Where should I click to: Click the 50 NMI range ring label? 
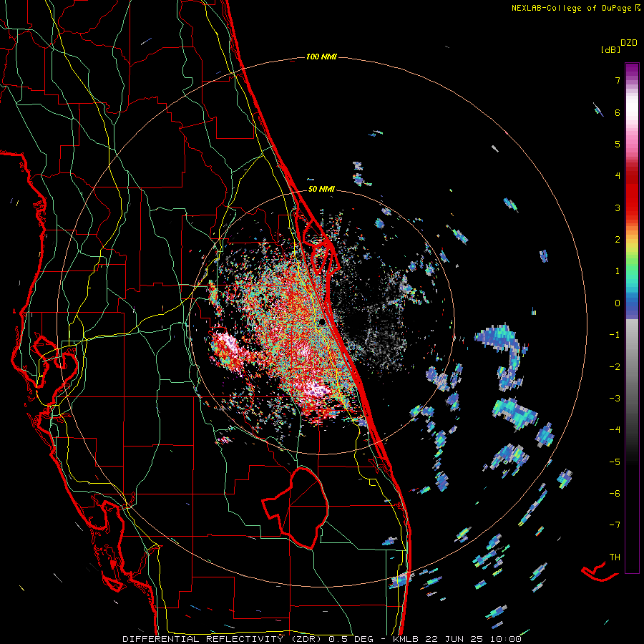(321, 190)
